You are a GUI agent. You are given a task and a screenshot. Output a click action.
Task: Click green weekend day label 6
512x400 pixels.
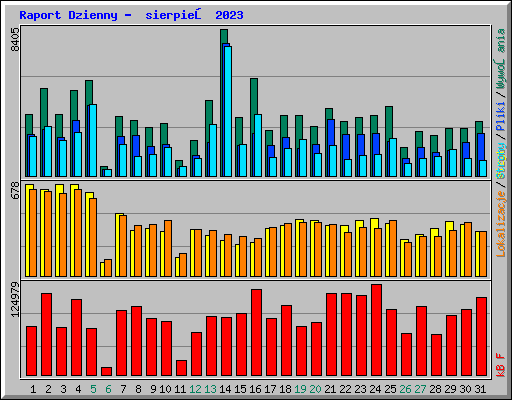[108, 389]
